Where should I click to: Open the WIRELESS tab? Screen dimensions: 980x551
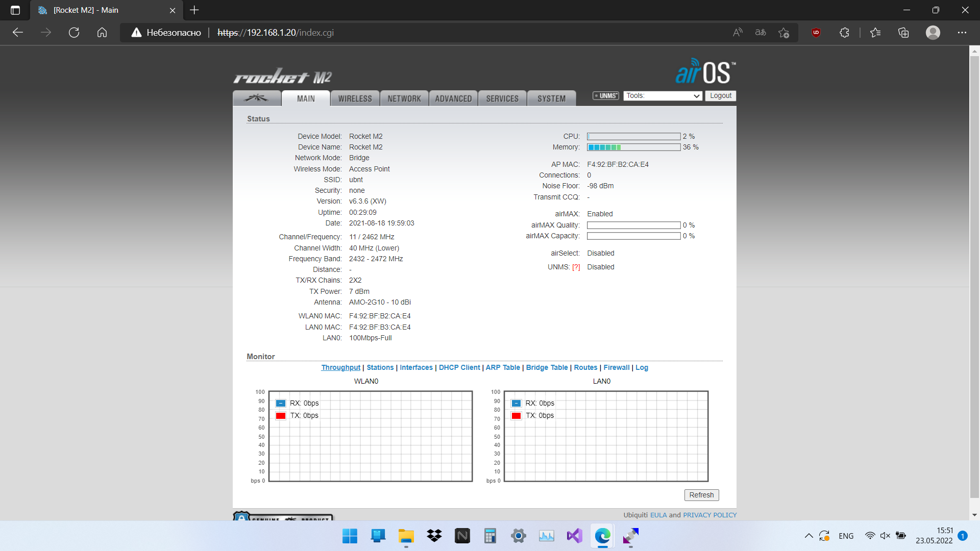[x=355, y=98]
